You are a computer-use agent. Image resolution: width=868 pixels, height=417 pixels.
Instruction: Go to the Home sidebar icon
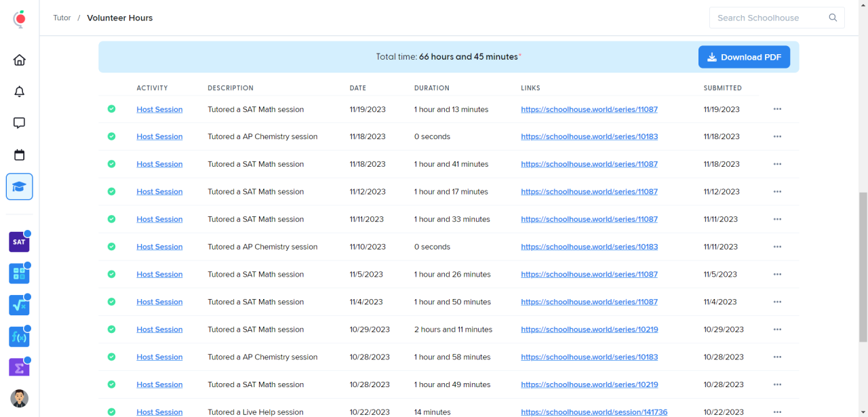point(20,60)
